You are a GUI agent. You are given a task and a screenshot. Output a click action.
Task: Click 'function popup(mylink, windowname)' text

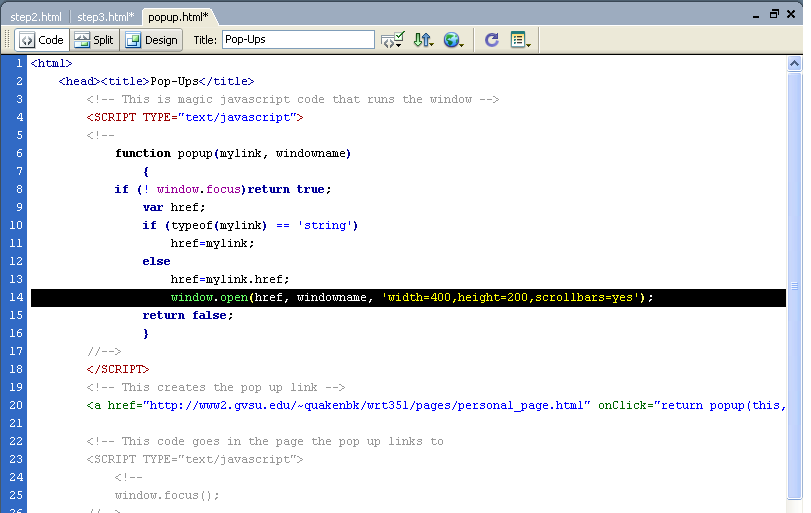233,154
